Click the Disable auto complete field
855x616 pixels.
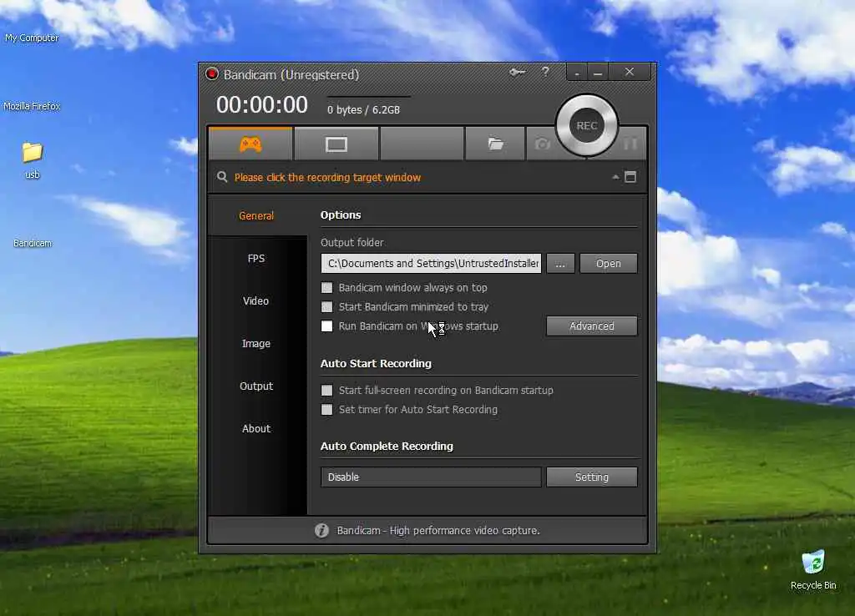tap(431, 477)
